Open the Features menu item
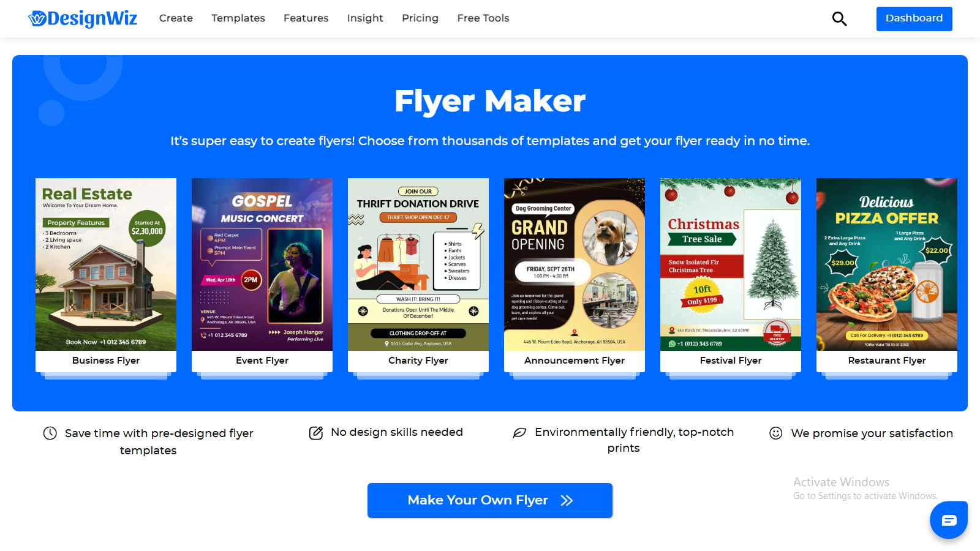This screenshot has width=980, height=551. [x=306, y=18]
